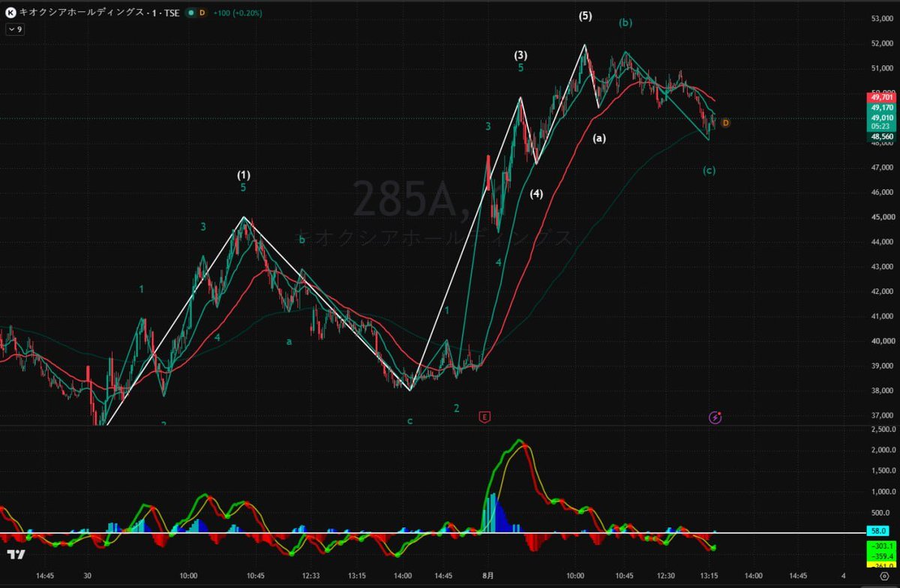Click the green -303.1 indicator value label
This screenshot has width=900, height=588.
click(x=881, y=546)
